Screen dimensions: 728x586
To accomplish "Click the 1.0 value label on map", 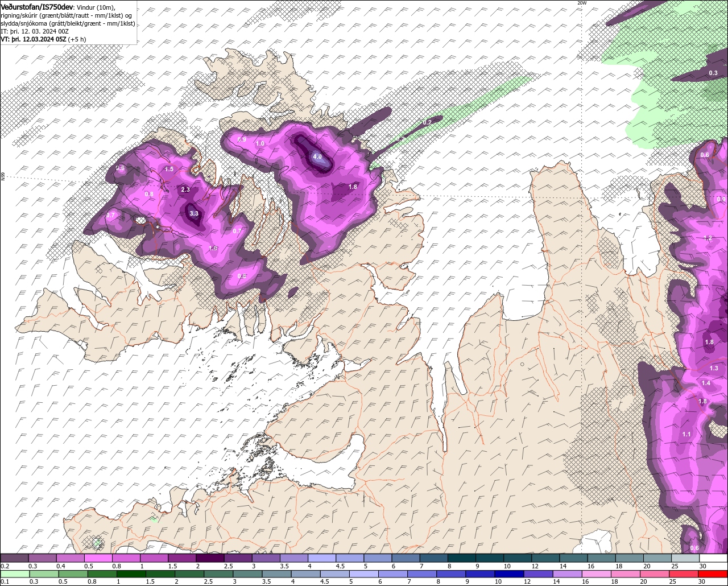I will click(x=260, y=143).
